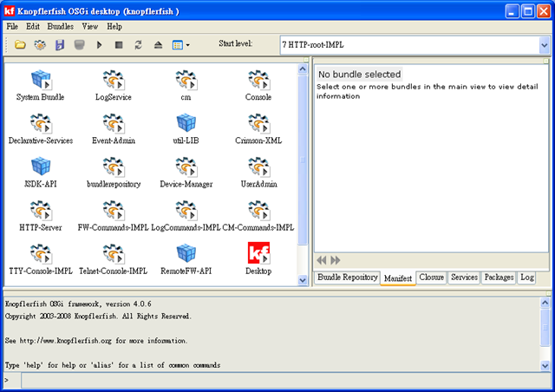This screenshot has width=555, height=392.
Task: Select the JSDK-API bundle icon
Action: coord(41,166)
